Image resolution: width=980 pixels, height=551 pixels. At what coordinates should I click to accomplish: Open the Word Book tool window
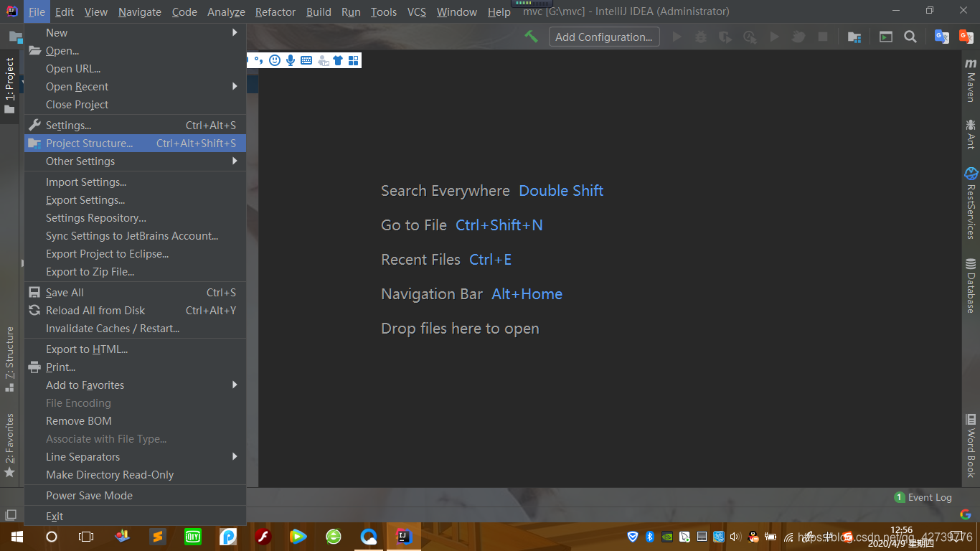tap(971, 446)
